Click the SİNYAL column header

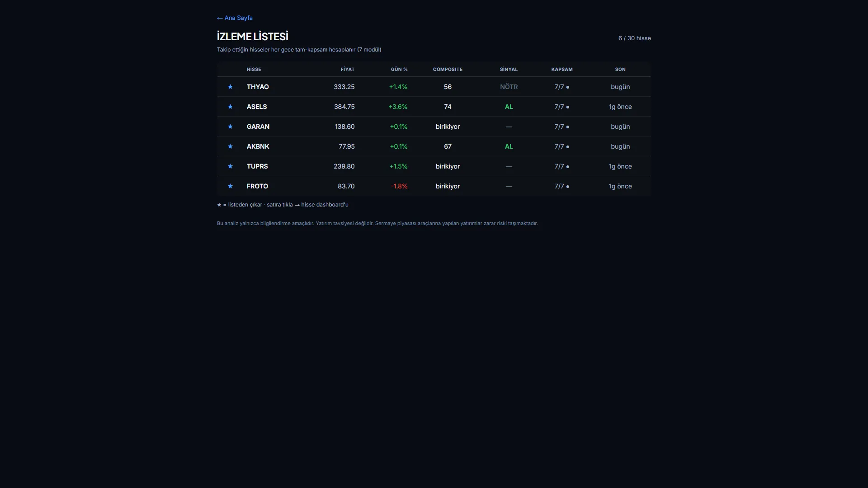pyautogui.click(x=509, y=70)
